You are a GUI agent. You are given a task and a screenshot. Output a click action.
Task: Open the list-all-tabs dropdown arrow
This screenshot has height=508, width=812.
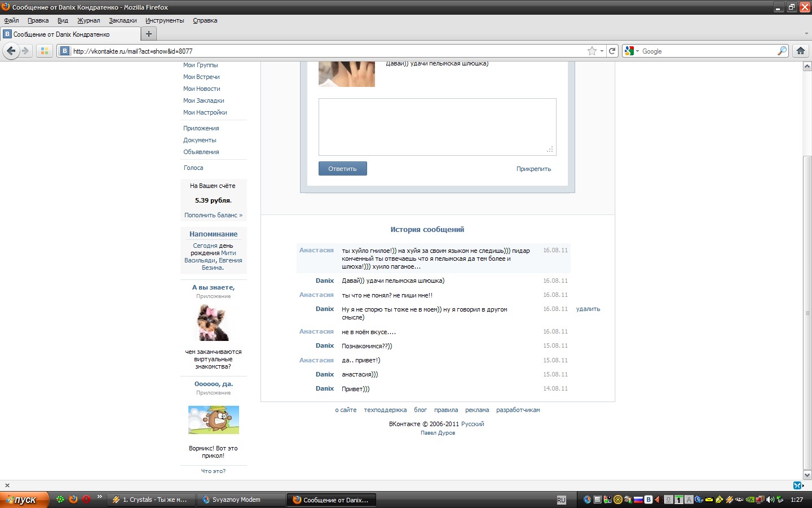click(806, 34)
